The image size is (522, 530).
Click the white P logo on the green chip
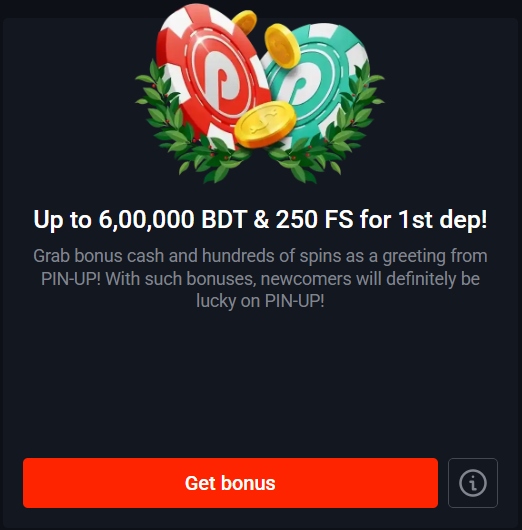pyautogui.click(x=302, y=86)
